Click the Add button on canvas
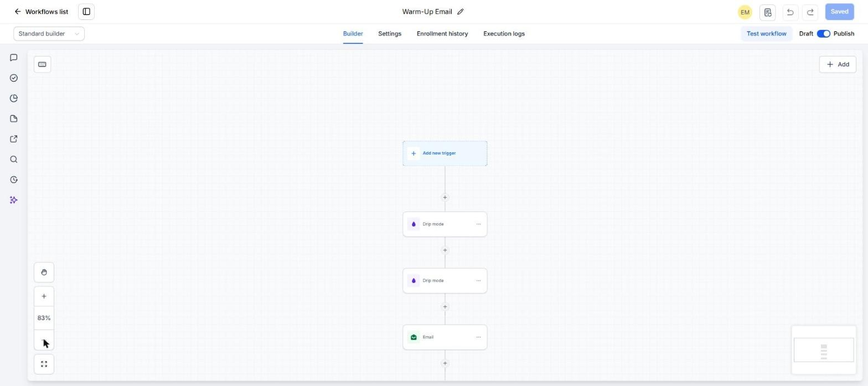The width and height of the screenshot is (868, 386). click(x=838, y=64)
